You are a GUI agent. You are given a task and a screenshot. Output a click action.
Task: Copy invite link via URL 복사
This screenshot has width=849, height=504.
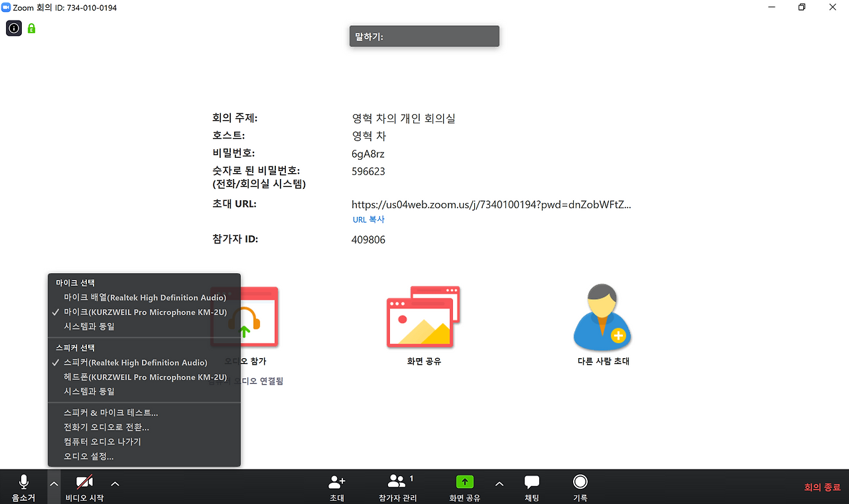coord(368,220)
